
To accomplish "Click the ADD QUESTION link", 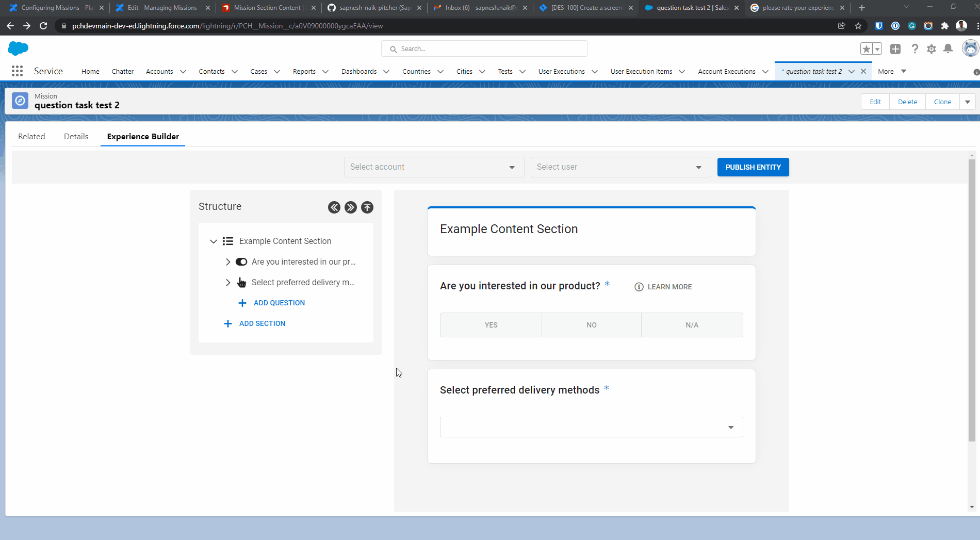I will pyautogui.click(x=279, y=303).
